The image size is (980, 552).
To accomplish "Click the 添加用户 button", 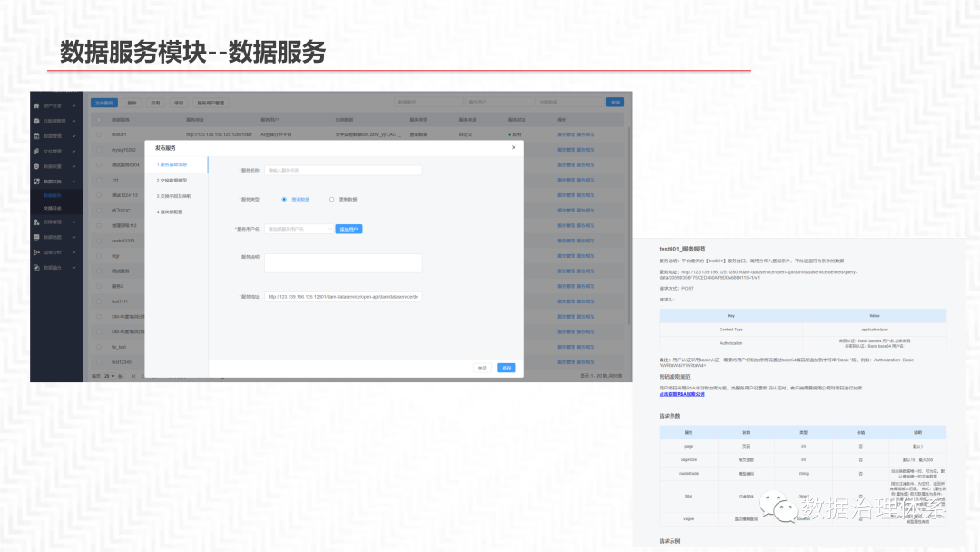I will tap(349, 230).
